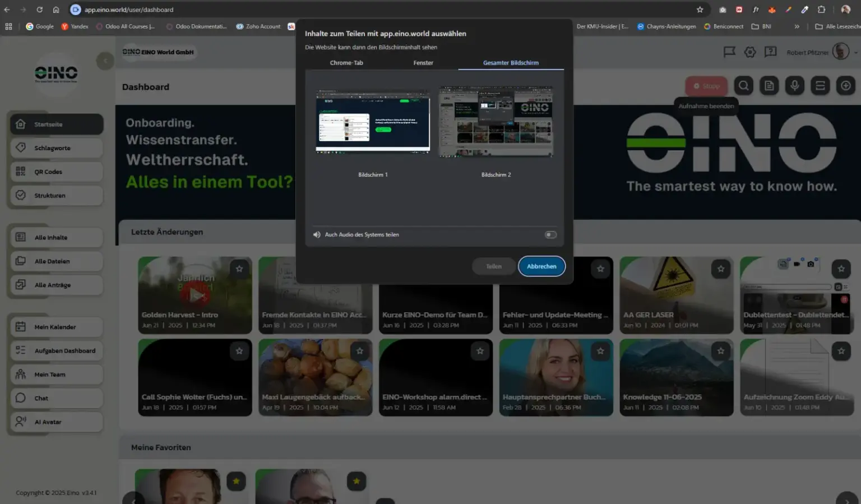Click the search magnifier toolbar button
The width and height of the screenshot is (861, 504).
[x=743, y=86]
